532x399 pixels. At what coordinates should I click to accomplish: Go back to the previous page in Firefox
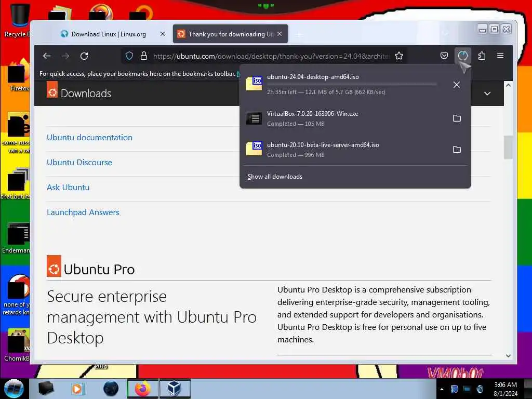47,56
